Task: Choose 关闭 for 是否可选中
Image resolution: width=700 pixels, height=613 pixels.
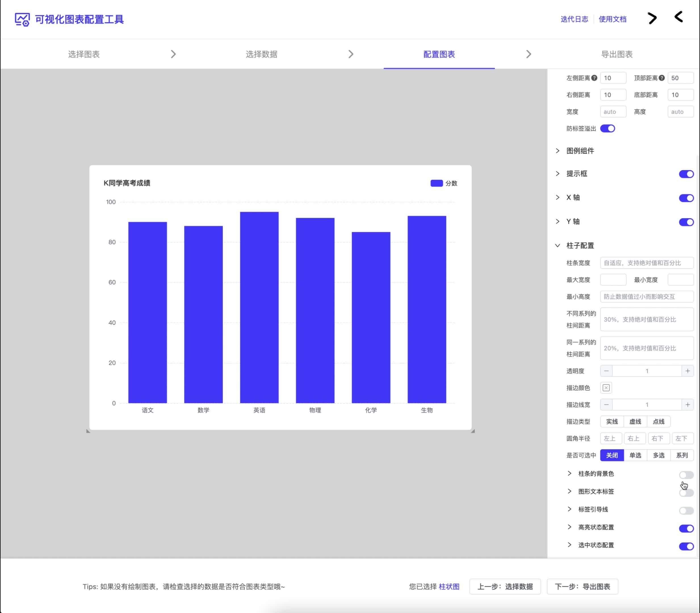Action: (x=612, y=455)
